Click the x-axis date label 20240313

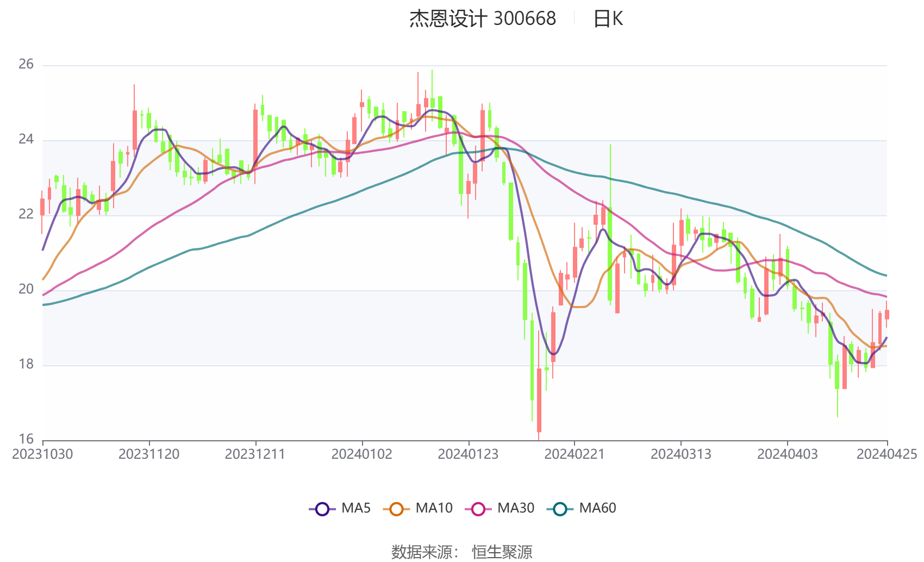(681, 454)
